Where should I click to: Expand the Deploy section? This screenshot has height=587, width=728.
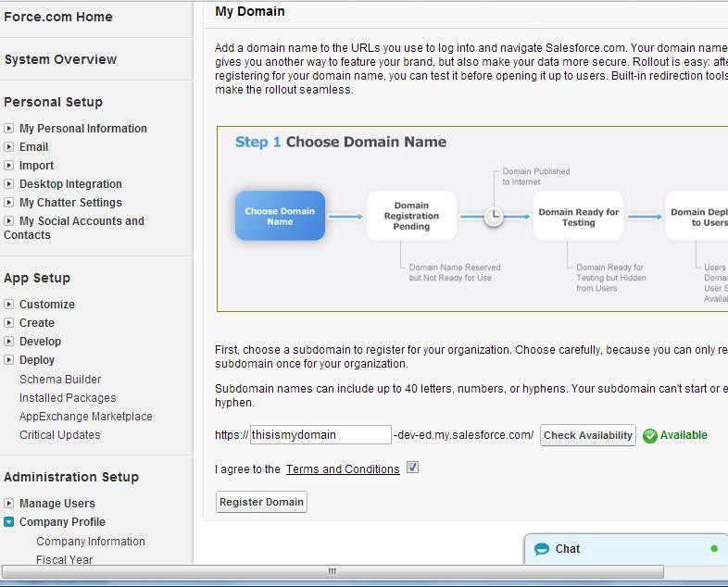(x=9, y=360)
